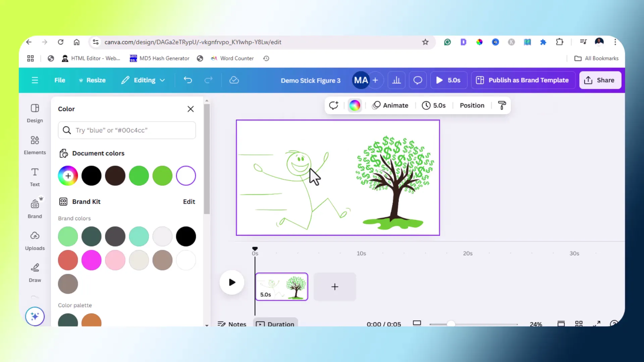Select the black document color
The image size is (644, 362).
92,176
